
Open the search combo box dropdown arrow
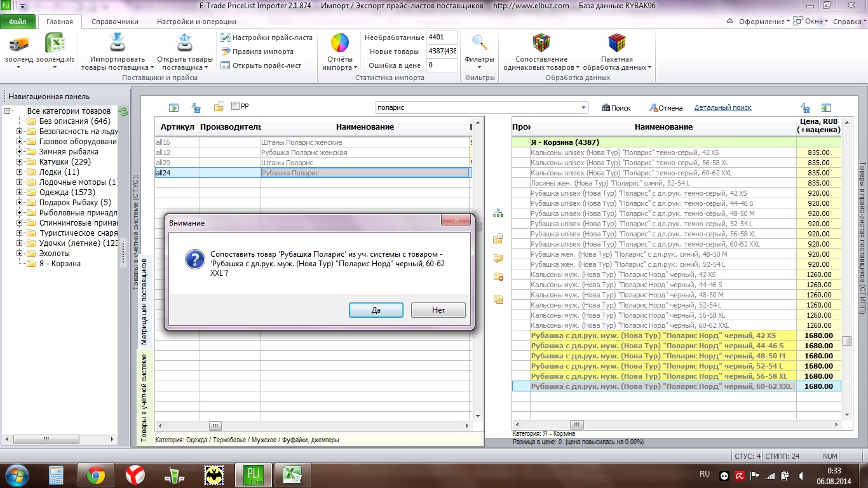click(x=584, y=108)
